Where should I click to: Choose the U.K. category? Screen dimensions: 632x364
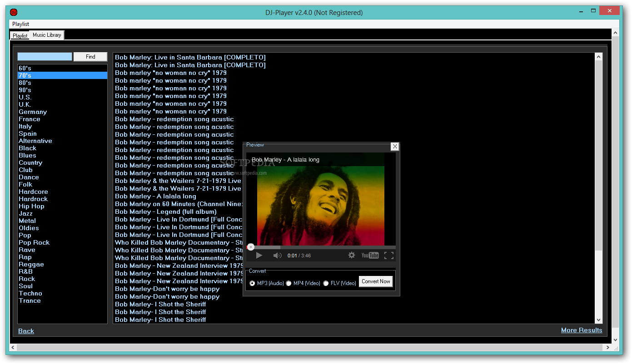[x=62, y=104]
